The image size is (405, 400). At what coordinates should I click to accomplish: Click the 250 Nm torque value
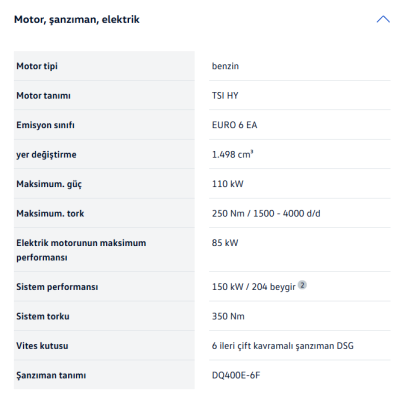coord(266,213)
